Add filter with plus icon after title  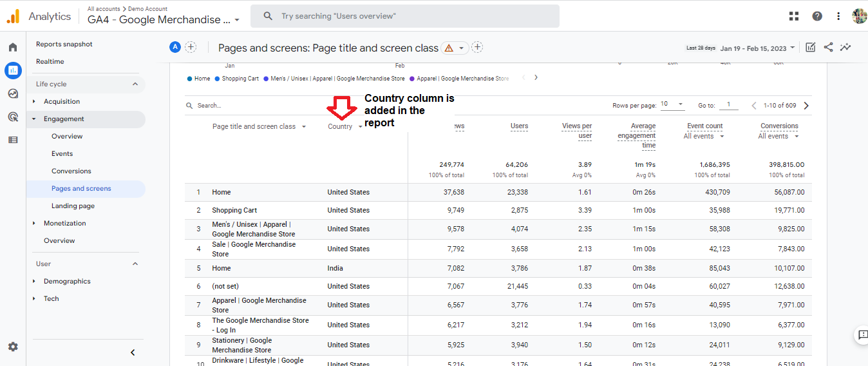pyautogui.click(x=477, y=47)
